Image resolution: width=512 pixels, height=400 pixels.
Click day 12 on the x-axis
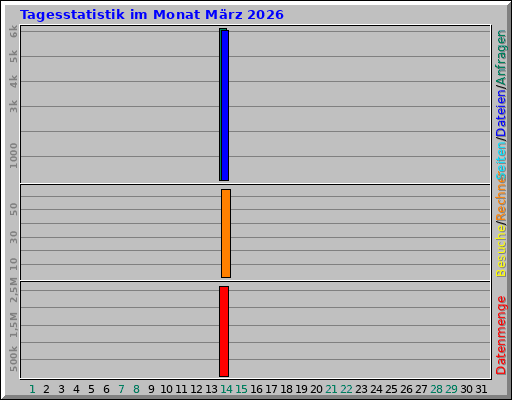[x=196, y=389]
